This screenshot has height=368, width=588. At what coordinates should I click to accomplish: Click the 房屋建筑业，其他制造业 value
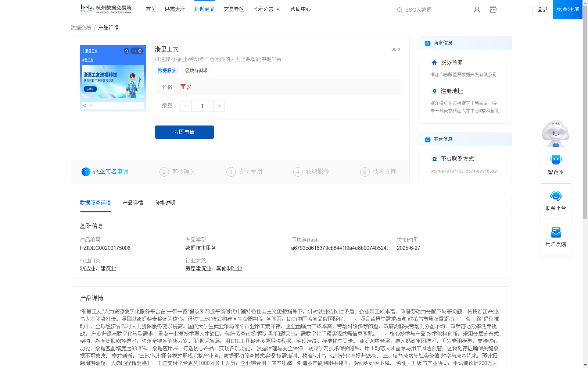coord(214,269)
